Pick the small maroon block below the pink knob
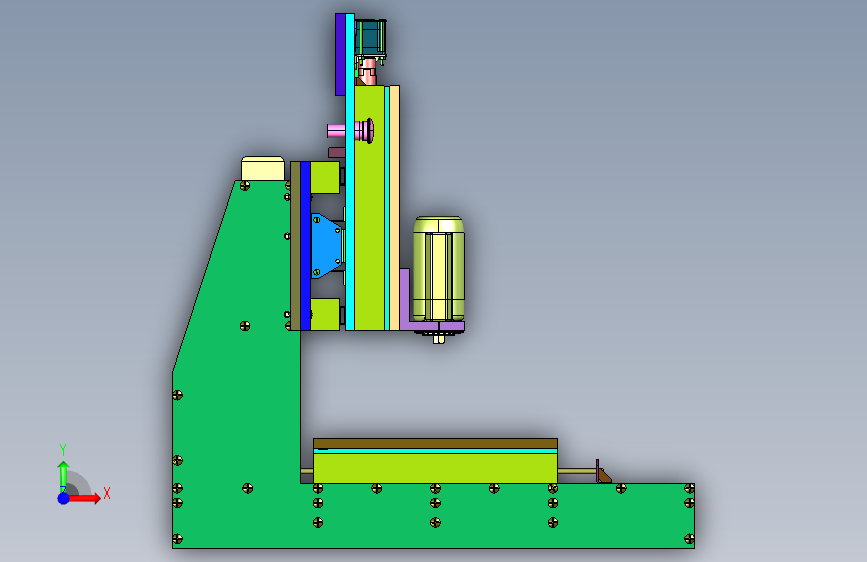Image resolution: width=867 pixels, height=562 pixels. [x=337, y=152]
